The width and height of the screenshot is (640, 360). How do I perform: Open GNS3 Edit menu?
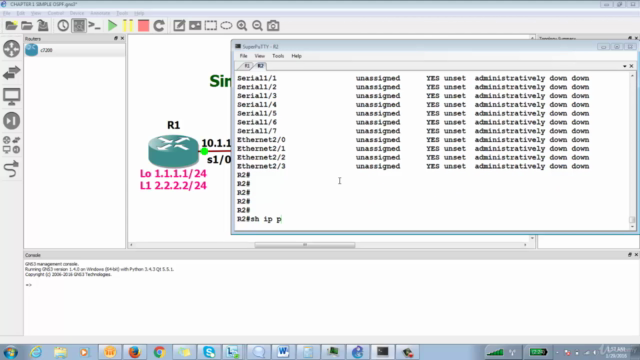click(20, 13)
